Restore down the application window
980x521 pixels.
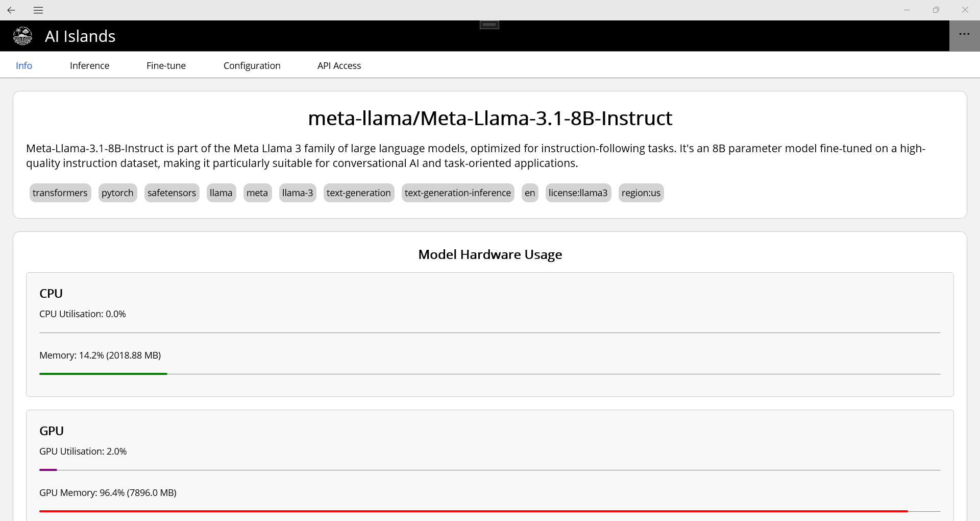coord(936,10)
